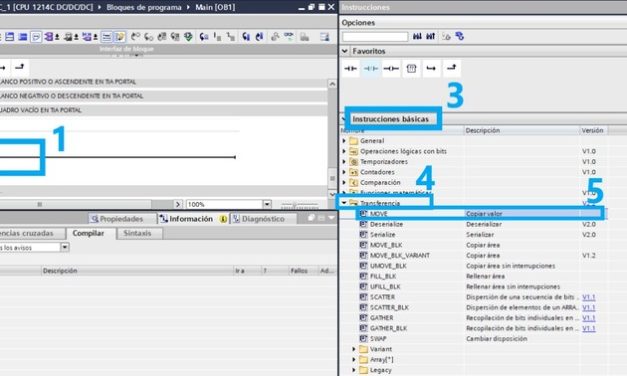Open version V1.1 link for SCATTER
This screenshot has height=376, width=627.
point(589,297)
